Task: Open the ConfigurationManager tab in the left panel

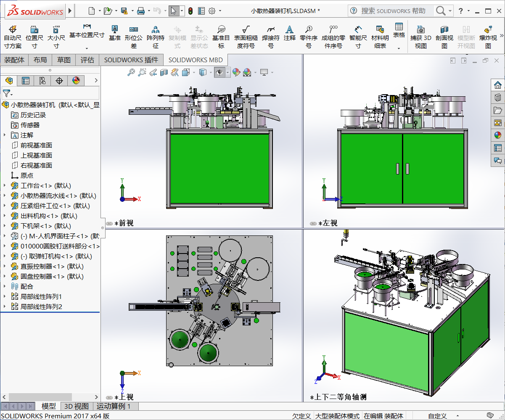Action: point(42,81)
